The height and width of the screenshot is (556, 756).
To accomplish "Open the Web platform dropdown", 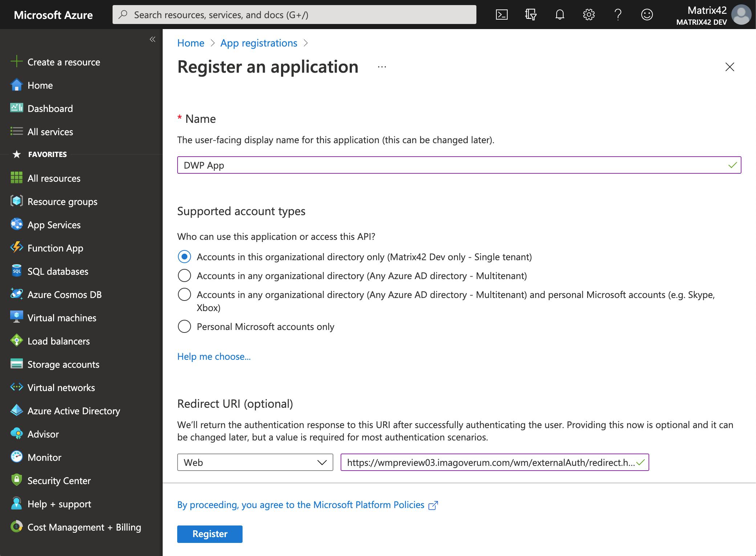I will tap(255, 462).
